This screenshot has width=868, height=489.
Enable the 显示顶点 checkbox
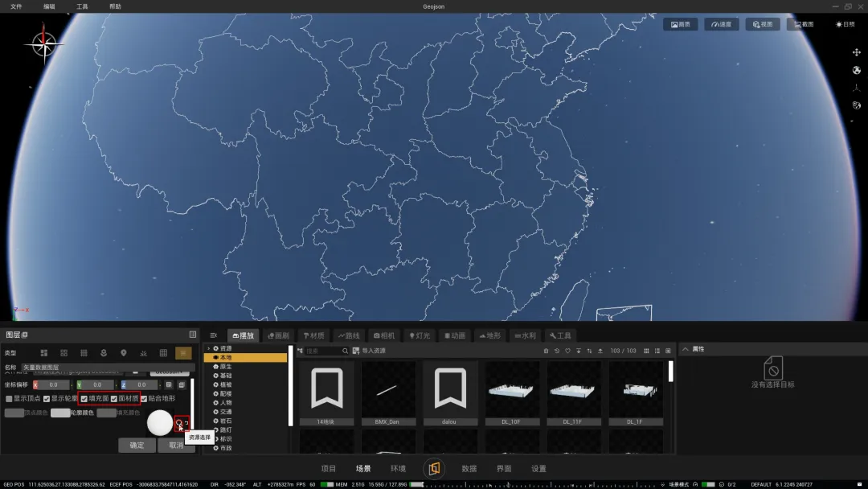point(9,399)
